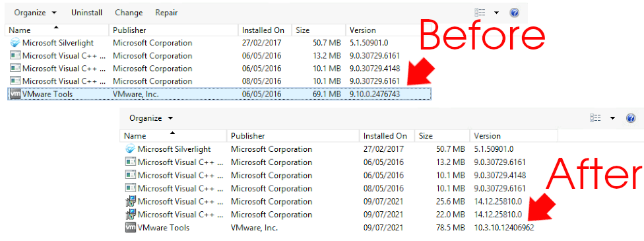
Task: Sort by the Version column in the Before panel
Action: click(382, 30)
